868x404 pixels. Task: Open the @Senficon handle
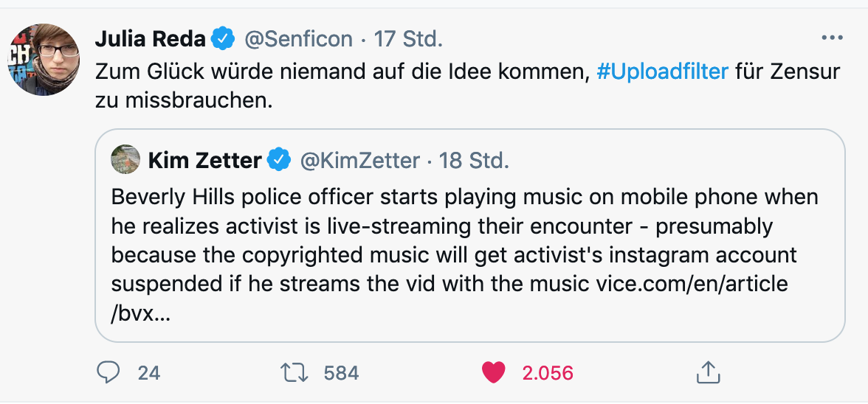pos(298,39)
